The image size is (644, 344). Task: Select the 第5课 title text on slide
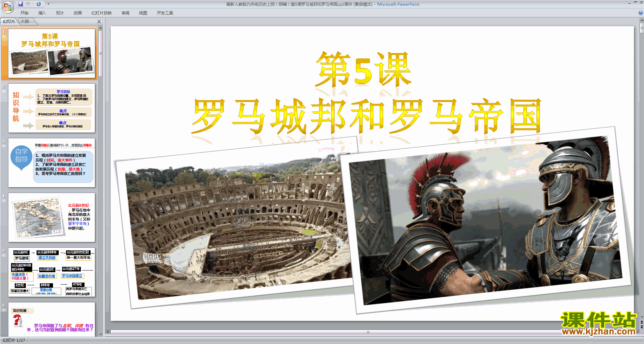pos(363,69)
